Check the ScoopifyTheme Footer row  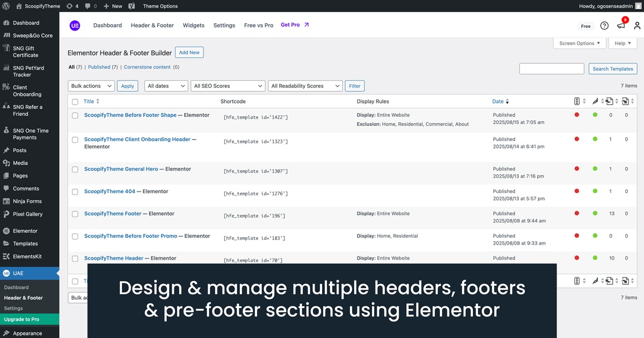tap(75, 214)
